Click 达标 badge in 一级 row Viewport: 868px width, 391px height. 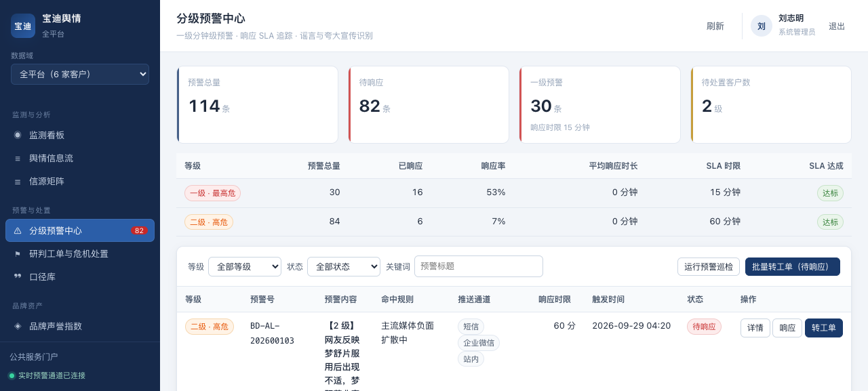tap(830, 193)
